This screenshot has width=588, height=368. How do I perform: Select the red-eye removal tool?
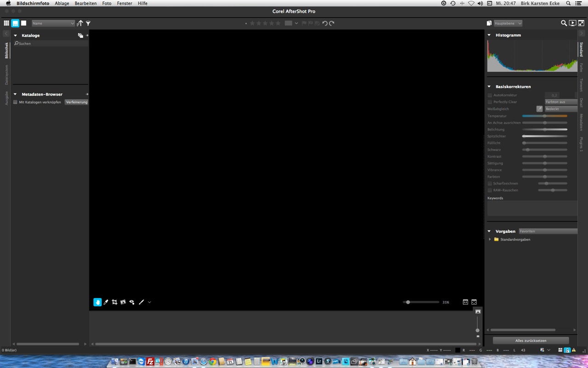[132, 302]
